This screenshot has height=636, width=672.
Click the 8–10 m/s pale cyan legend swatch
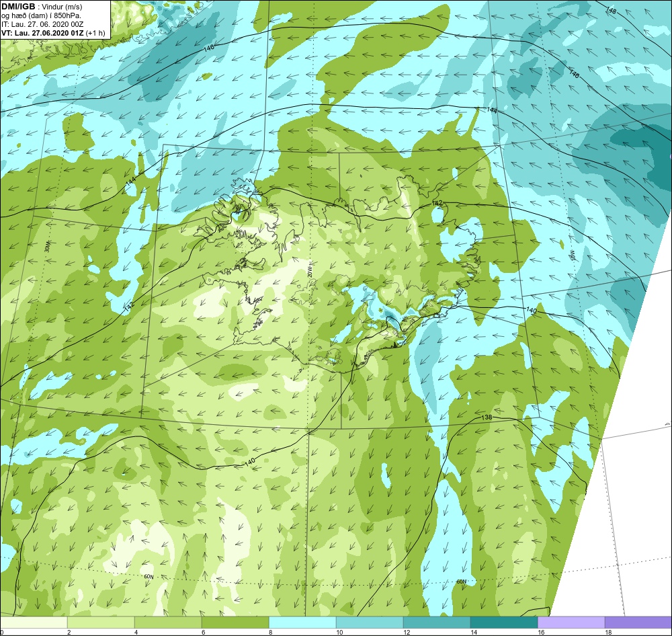(x=302, y=623)
